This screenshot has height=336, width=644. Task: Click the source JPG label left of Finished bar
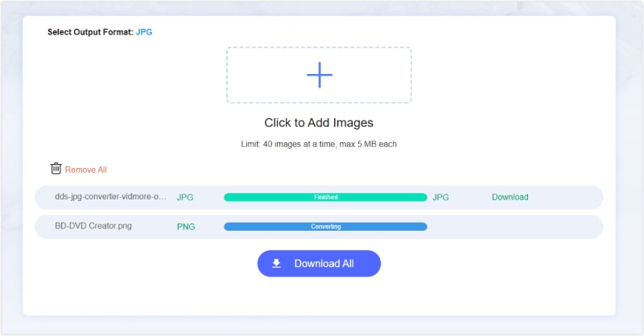pyautogui.click(x=185, y=197)
